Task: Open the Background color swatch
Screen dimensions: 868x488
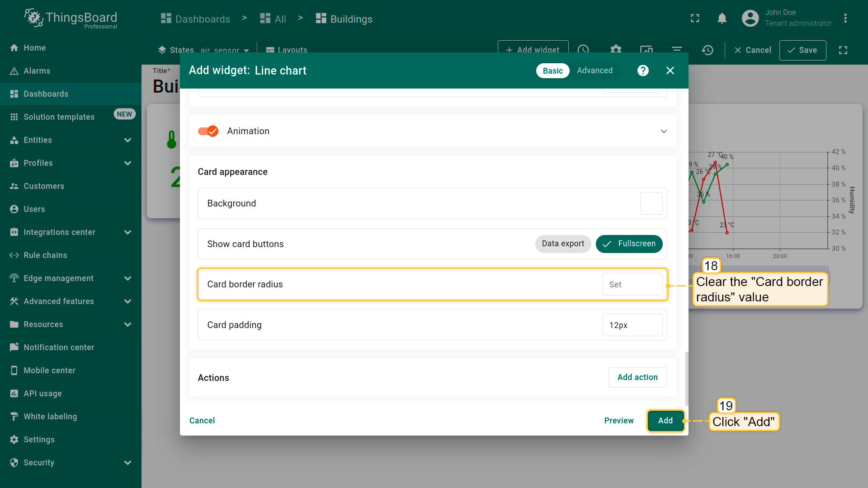Action: 651,203
